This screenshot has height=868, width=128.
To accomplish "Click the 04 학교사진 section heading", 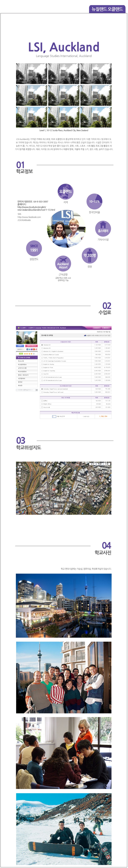I will pos(103,549).
